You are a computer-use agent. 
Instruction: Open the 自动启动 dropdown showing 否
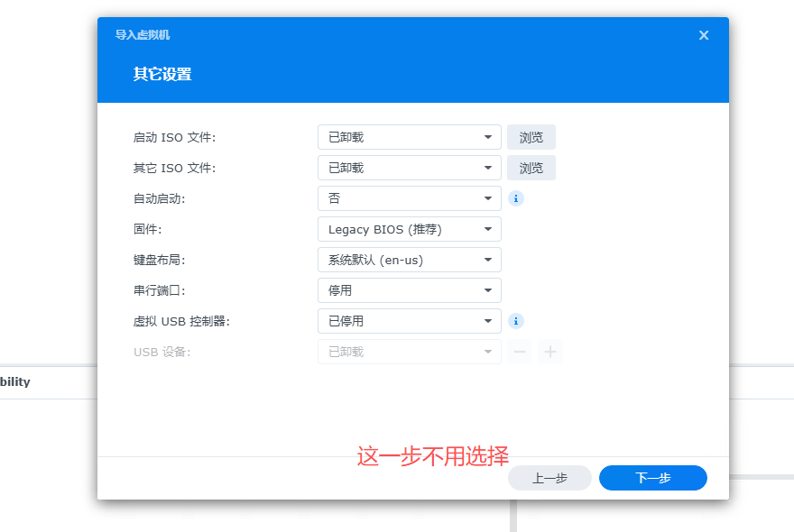(x=409, y=198)
